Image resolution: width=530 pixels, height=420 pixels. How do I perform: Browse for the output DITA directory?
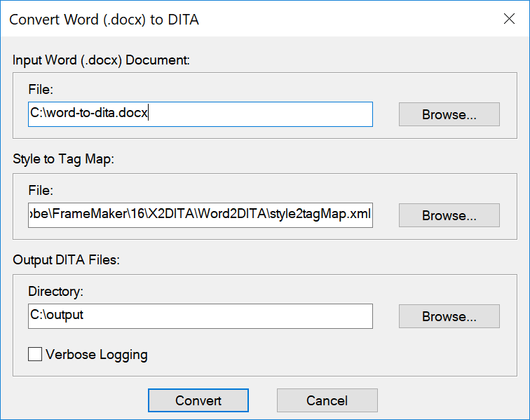pyautogui.click(x=449, y=316)
